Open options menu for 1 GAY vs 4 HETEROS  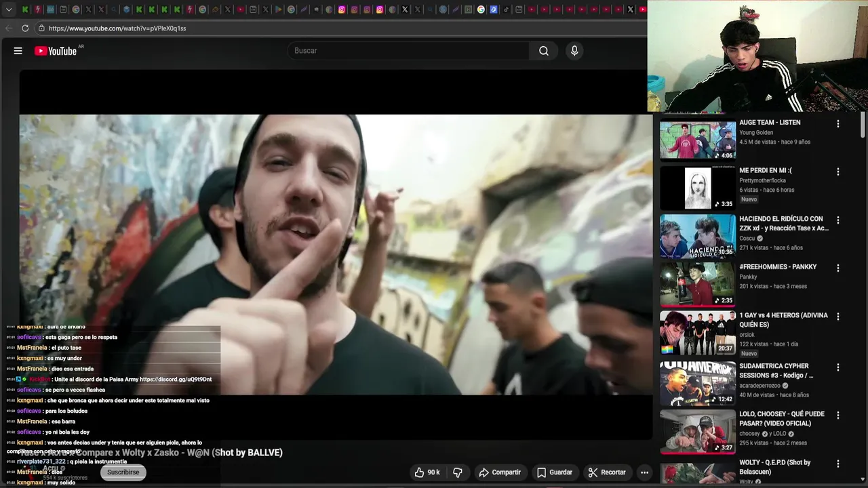(x=838, y=316)
